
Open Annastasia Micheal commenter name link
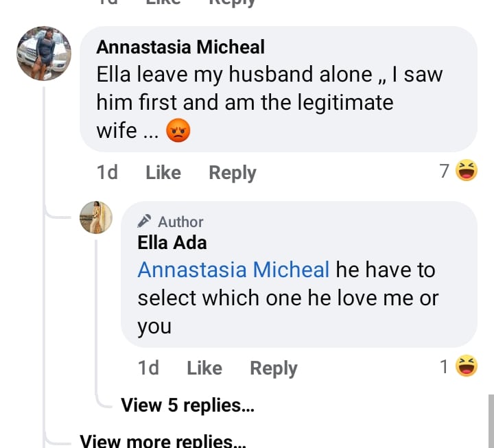click(180, 47)
